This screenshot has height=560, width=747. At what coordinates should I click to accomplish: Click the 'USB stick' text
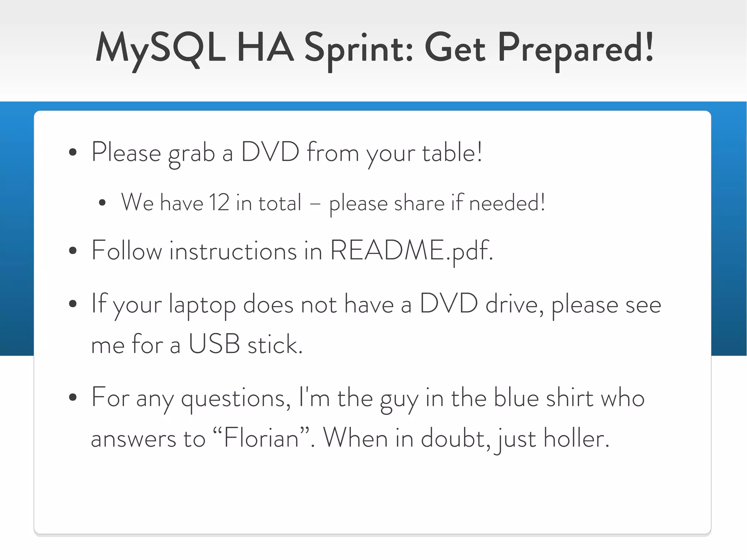pyautogui.click(x=244, y=344)
